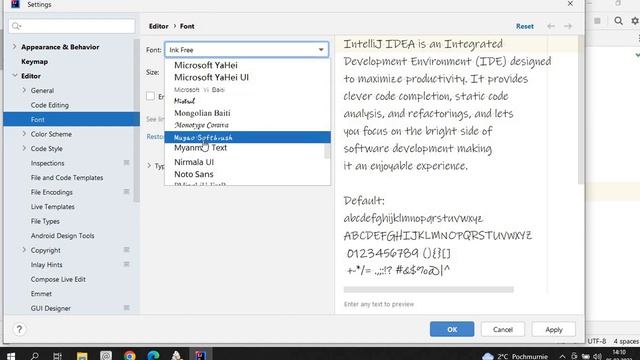
Task: Click the help question mark icon
Action: [19, 329]
